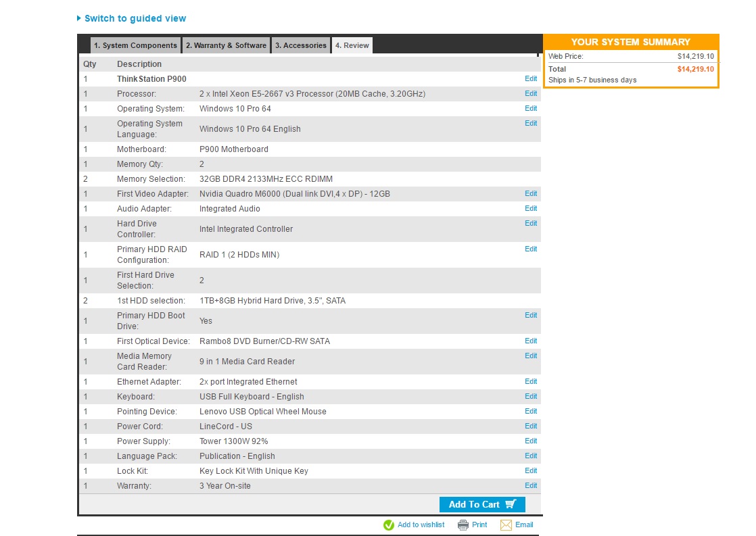
Task: Click the Add to wishlist link text
Action: 421,525
